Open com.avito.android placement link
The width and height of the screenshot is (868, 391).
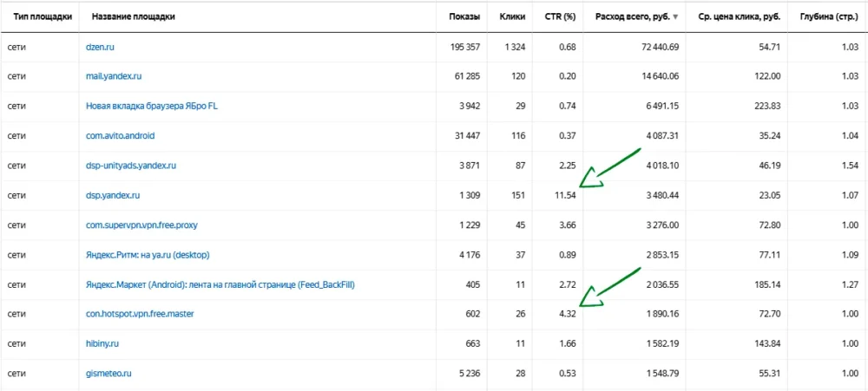coord(120,135)
